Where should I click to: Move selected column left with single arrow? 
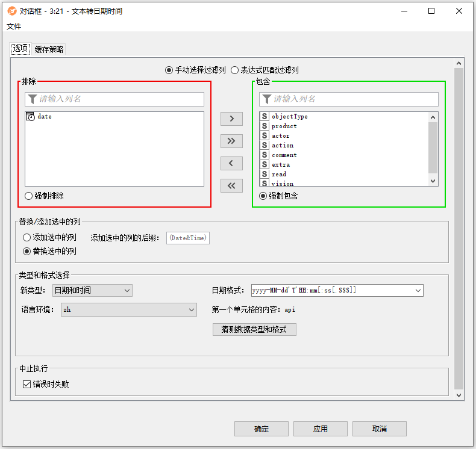pos(231,164)
